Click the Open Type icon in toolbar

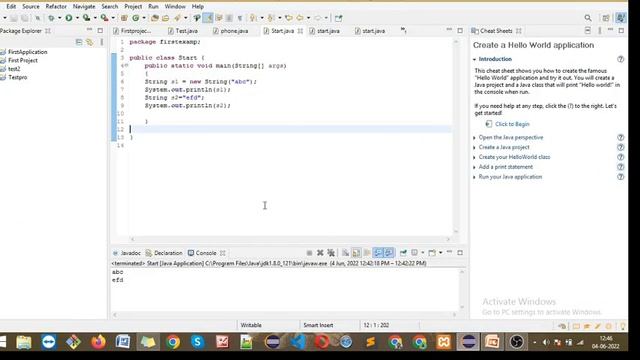pyautogui.click(x=154, y=18)
